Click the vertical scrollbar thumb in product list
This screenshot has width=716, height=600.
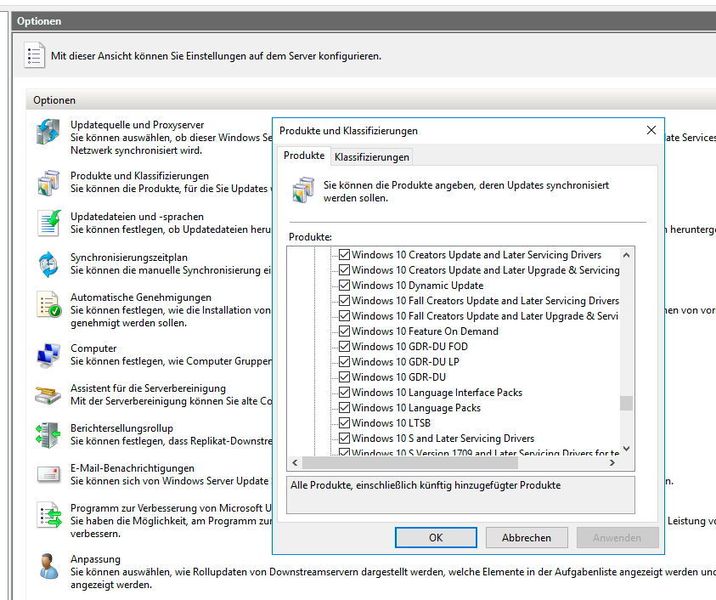click(626, 404)
